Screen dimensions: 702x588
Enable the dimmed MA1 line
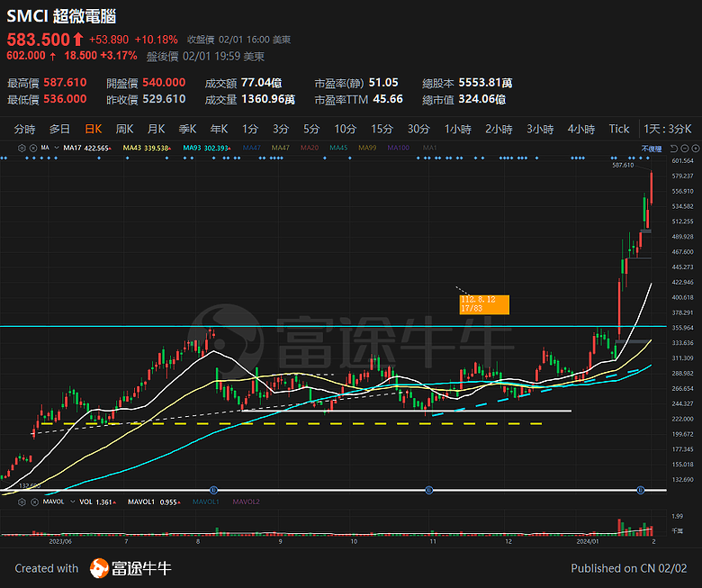pyautogui.click(x=430, y=148)
